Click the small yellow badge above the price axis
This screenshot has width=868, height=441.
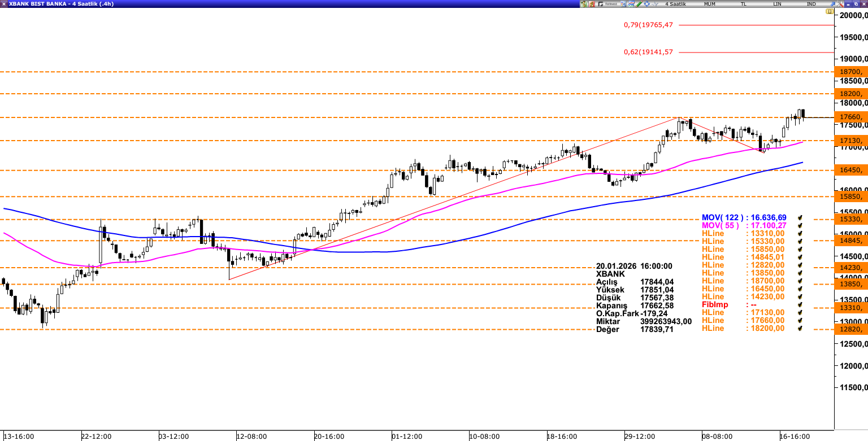pyautogui.click(x=829, y=11)
